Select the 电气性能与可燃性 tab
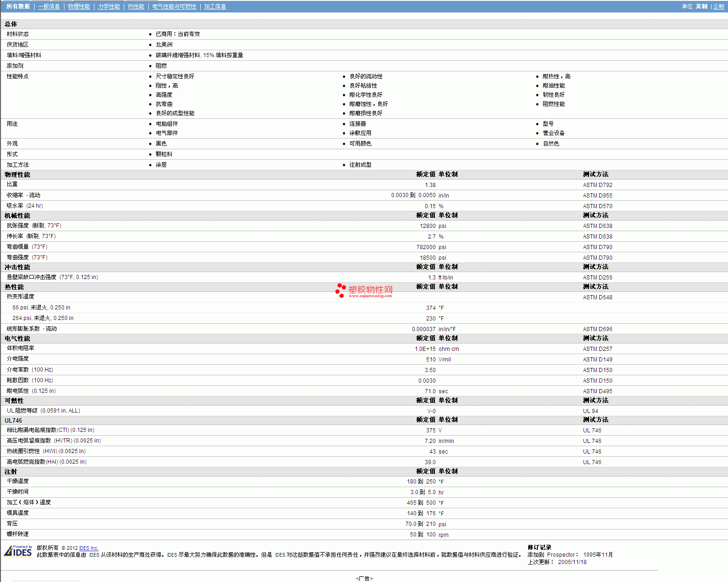The image size is (728, 582). coord(174,6)
